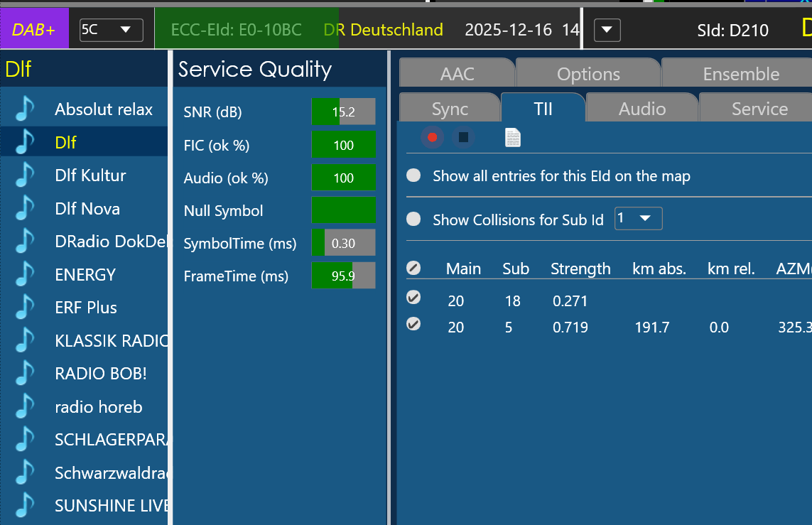Open the dropdown arrow left of SId D210

(607, 31)
